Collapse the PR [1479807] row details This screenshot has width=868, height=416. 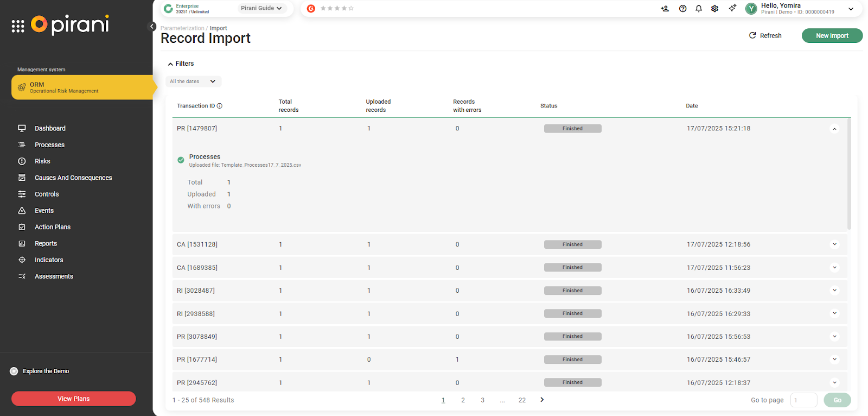coord(834,129)
